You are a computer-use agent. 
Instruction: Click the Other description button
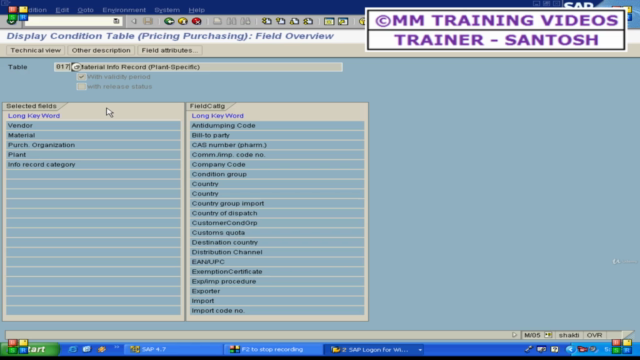pos(101,50)
